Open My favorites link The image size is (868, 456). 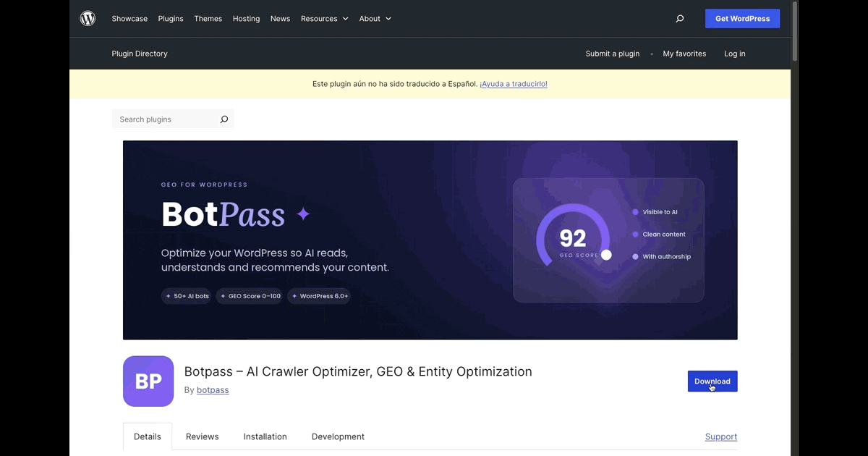coord(684,54)
